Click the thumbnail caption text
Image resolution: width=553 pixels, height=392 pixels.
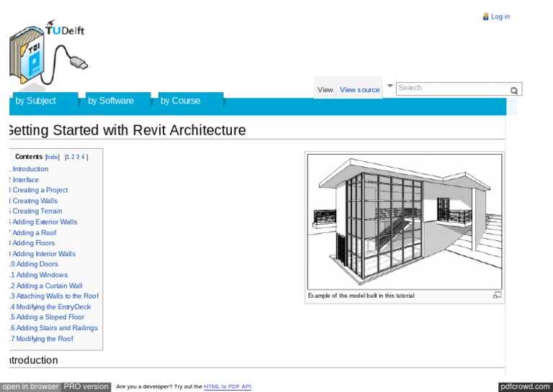coord(361,296)
